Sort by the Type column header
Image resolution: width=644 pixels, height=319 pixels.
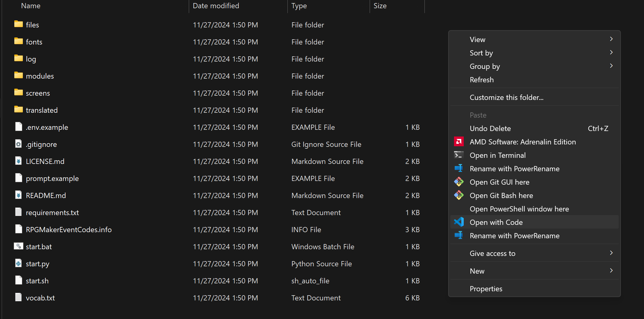(x=299, y=6)
